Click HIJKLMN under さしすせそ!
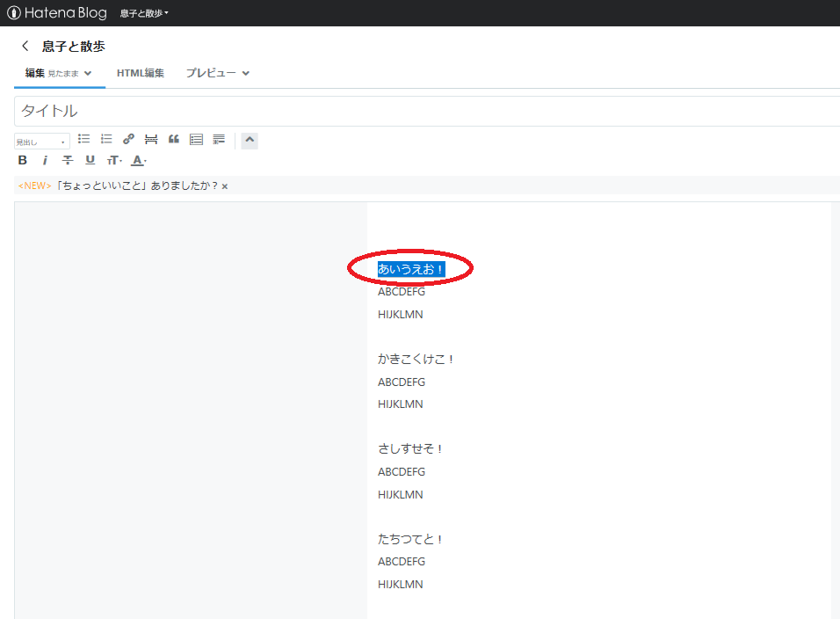 [x=400, y=495]
